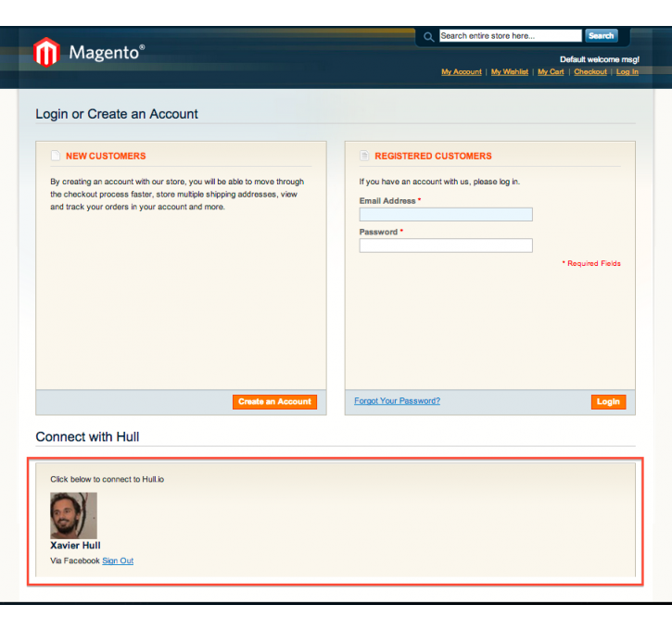Focus the store search field
This screenshot has width=672, height=630.
click(511, 36)
